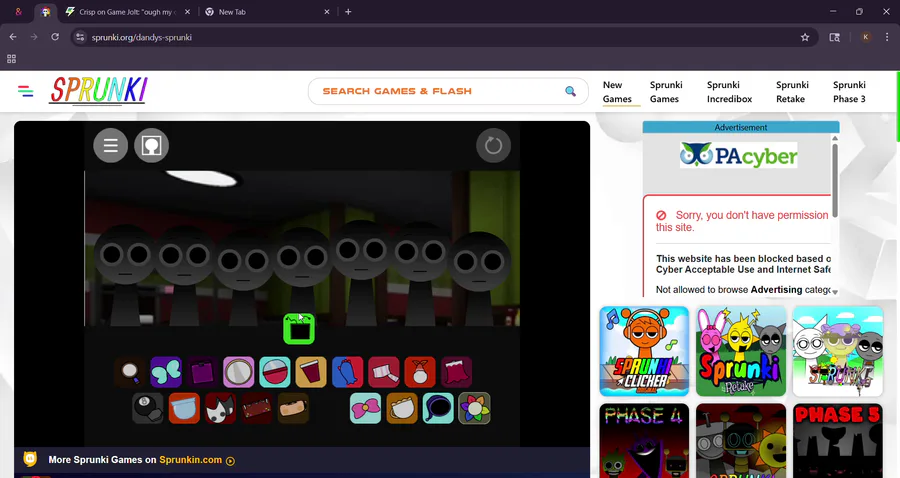Click the ad panel scroll-up arrow
Image resolution: width=900 pixels, height=478 pixels.
[835, 138]
